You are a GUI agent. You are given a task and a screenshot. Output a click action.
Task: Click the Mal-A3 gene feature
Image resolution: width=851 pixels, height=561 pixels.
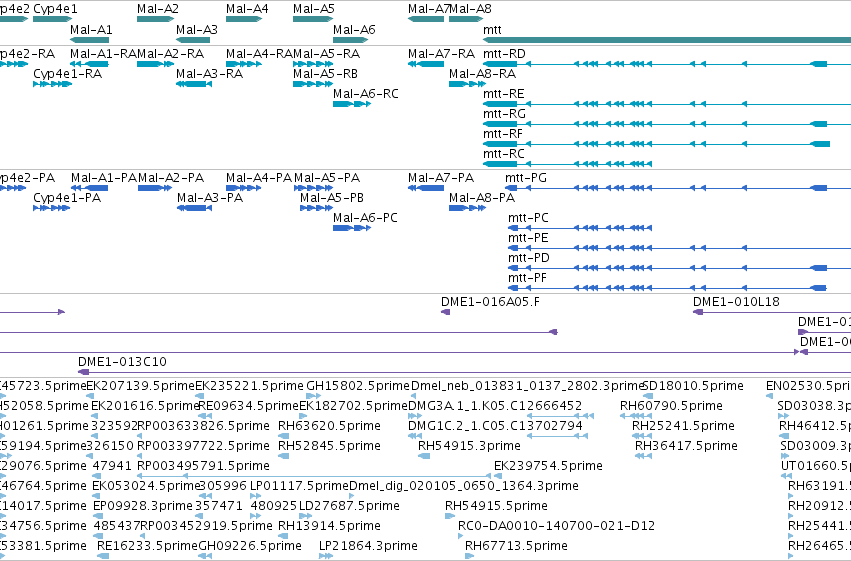[x=193, y=40]
